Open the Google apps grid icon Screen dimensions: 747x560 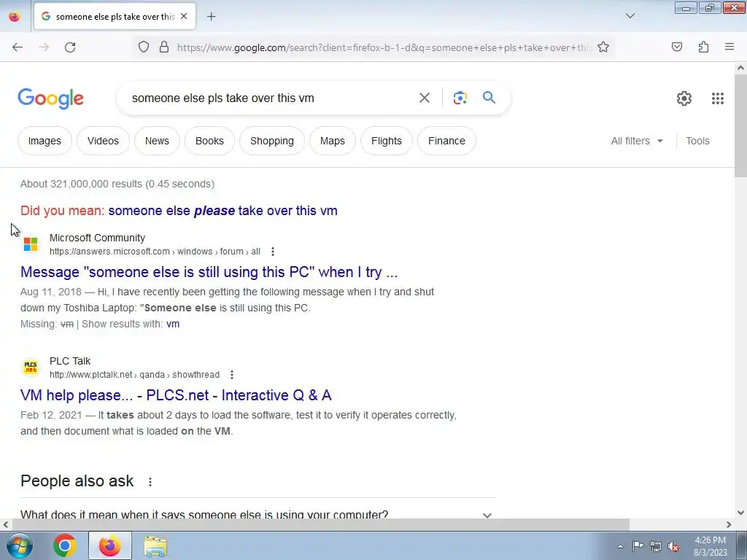pyautogui.click(x=718, y=98)
